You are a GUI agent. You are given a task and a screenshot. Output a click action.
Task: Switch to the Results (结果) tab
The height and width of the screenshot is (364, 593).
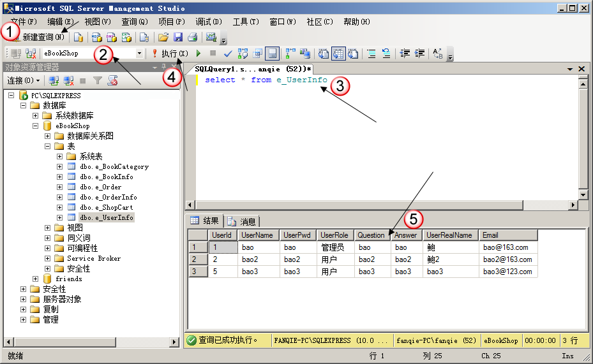pyautogui.click(x=205, y=221)
